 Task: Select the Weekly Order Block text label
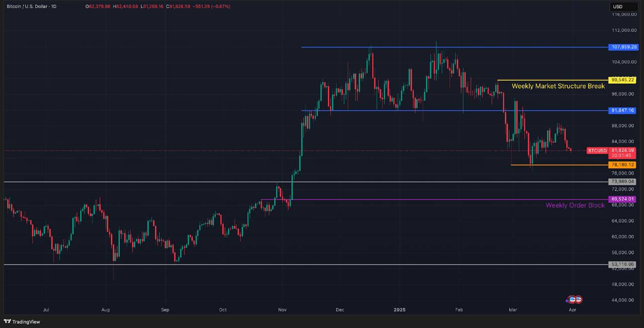click(x=575, y=205)
